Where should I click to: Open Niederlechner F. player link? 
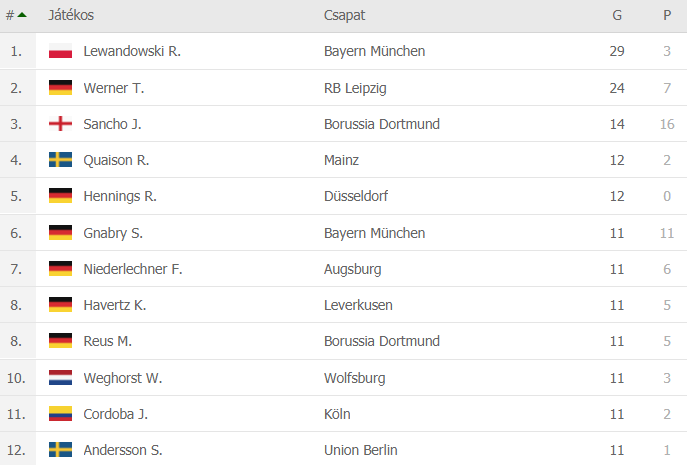tap(133, 269)
